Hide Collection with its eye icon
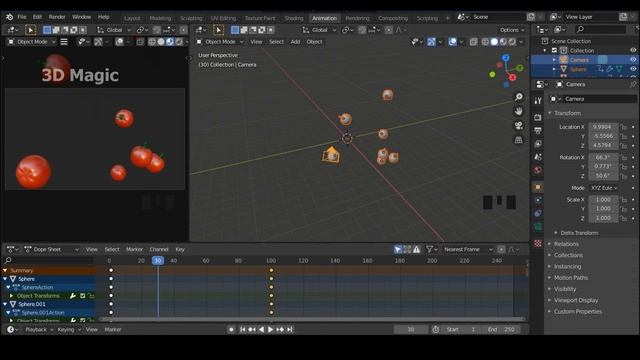Viewport: 640px width, 360px height. (633, 50)
